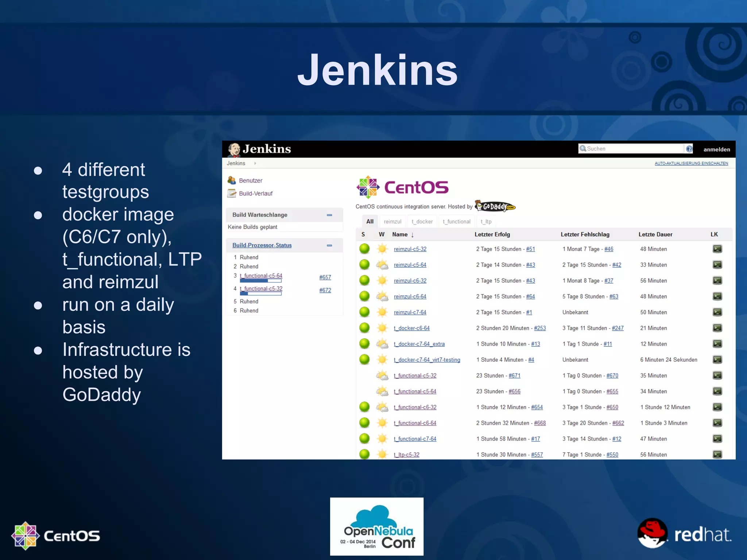This screenshot has height=560, width=747.
Task: Switch to the t_functional view tab
Action: pos(456,221)
